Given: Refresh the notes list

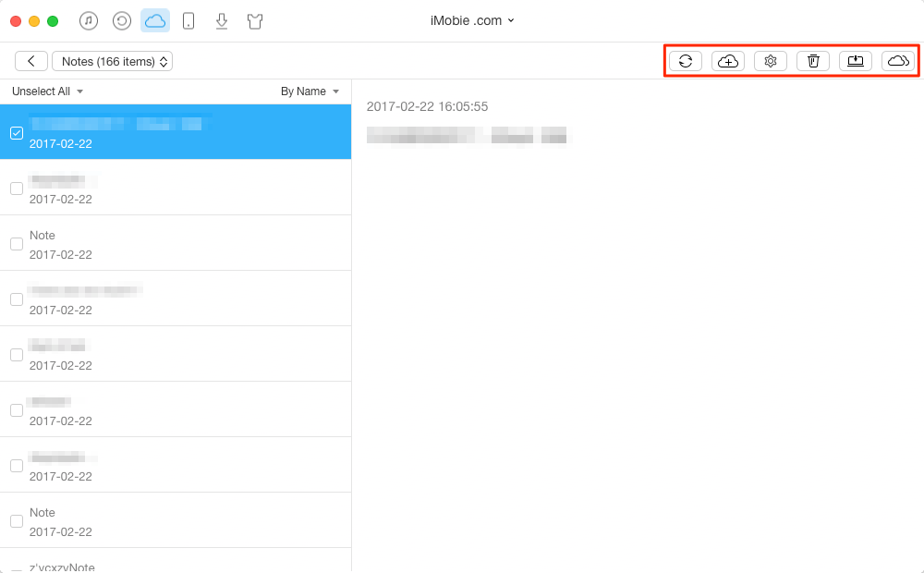Looking at the screenshot, I should click(x=686, y=61).
